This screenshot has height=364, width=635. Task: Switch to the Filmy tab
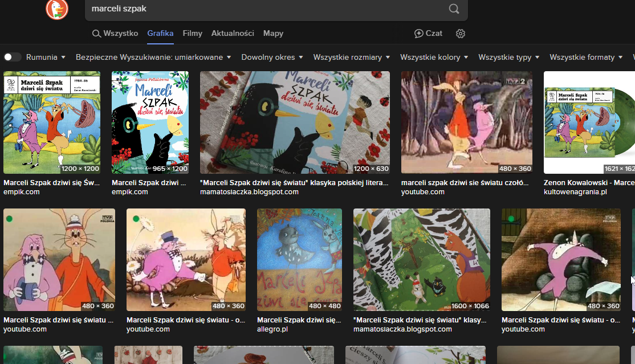click(193, 34)
